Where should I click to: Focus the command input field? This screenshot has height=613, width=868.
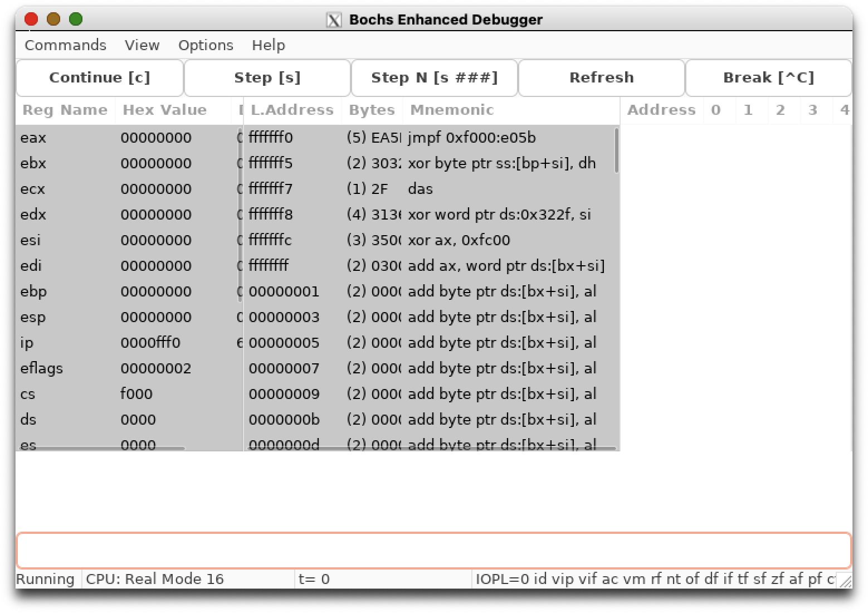[433, 550]
